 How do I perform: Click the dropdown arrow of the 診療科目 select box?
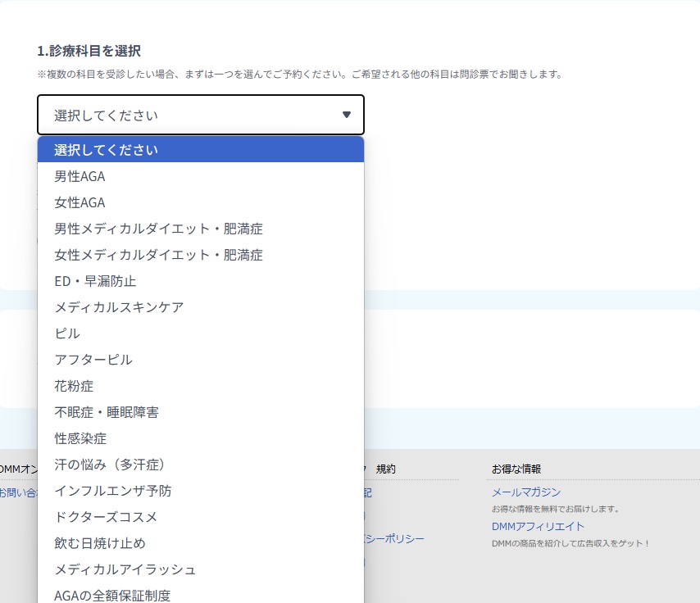coord(347,115)
